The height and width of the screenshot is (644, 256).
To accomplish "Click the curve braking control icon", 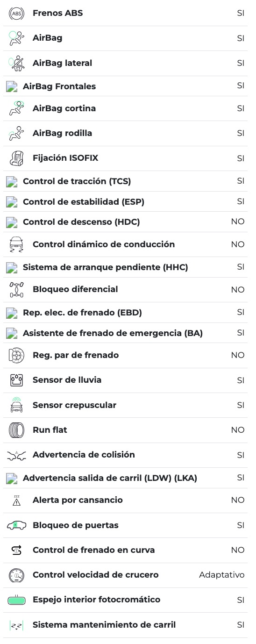I will pos(16,551).
